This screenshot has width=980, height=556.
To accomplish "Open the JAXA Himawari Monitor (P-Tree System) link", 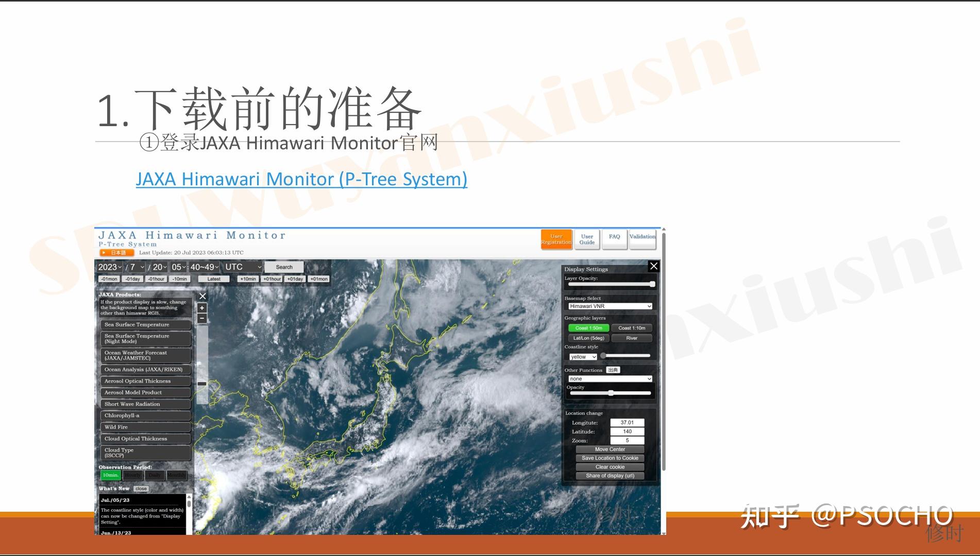I will click(302, 179).
